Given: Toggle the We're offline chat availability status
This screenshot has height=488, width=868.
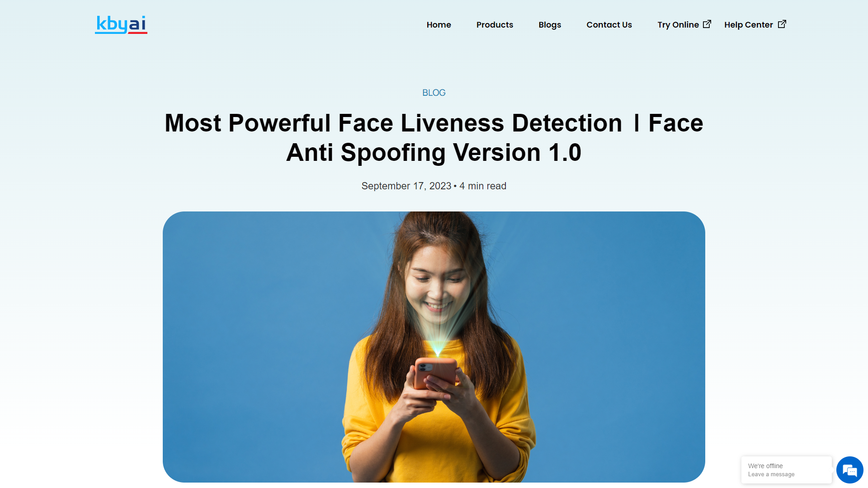Looking at the screenshot, I should coord(765,466).
